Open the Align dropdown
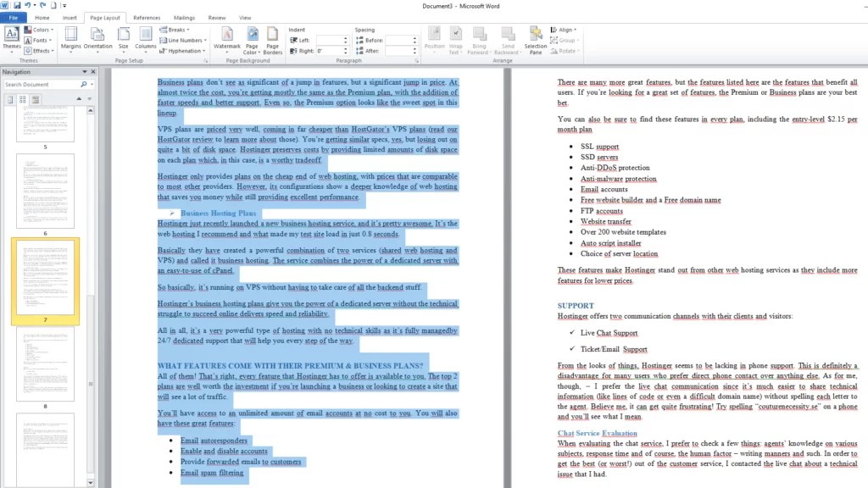Screen dimensions: 868x488 564,30
